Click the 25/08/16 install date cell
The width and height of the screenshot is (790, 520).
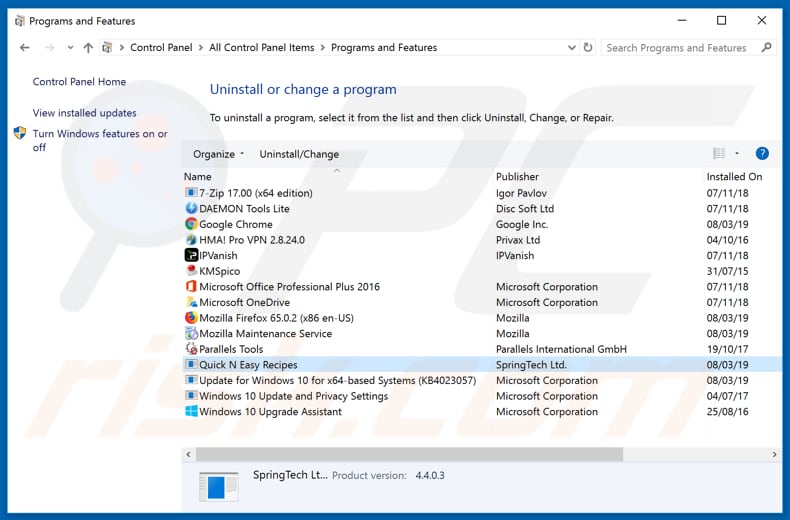(x=727, y=411)
